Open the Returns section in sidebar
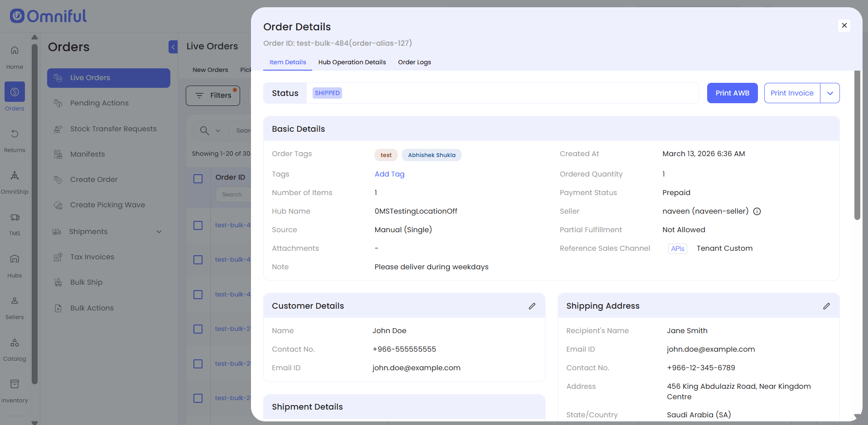 point(14,139)
